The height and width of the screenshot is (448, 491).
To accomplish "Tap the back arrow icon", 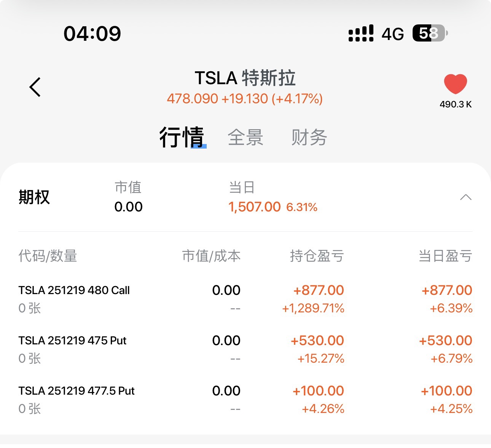I will tap(35, 87).
